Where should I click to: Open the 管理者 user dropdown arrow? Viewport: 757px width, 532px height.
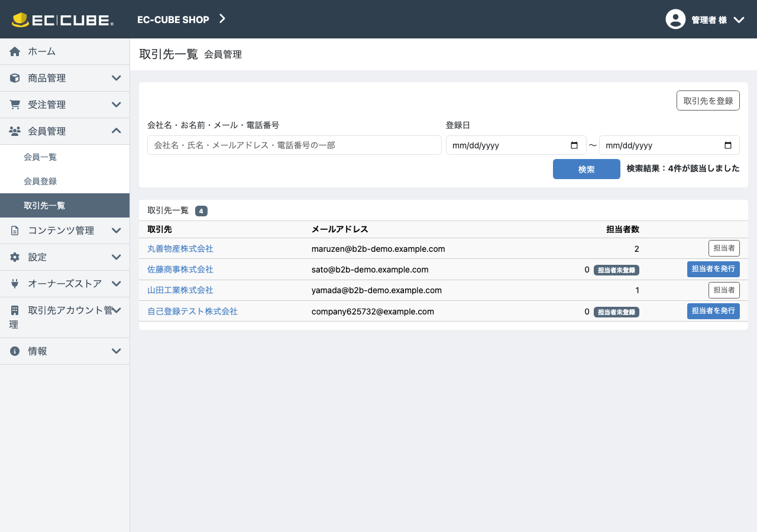pos(739,20)
